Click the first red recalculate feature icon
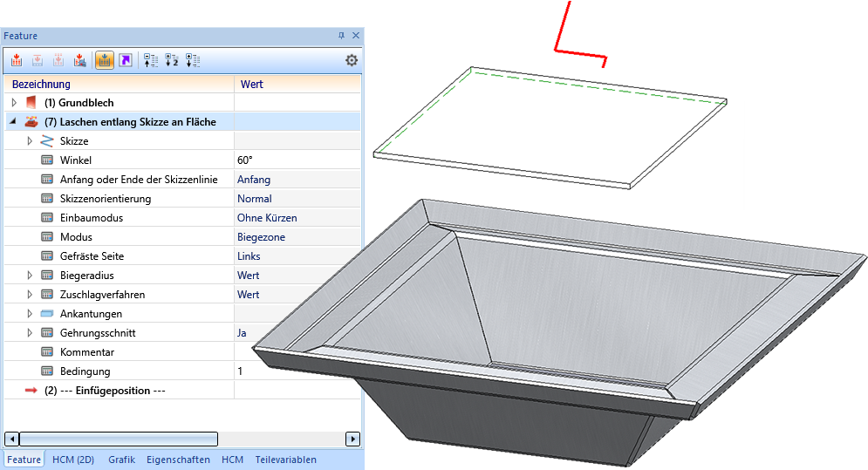This screenshot has height=470, width=868. [x=17, y=60]
